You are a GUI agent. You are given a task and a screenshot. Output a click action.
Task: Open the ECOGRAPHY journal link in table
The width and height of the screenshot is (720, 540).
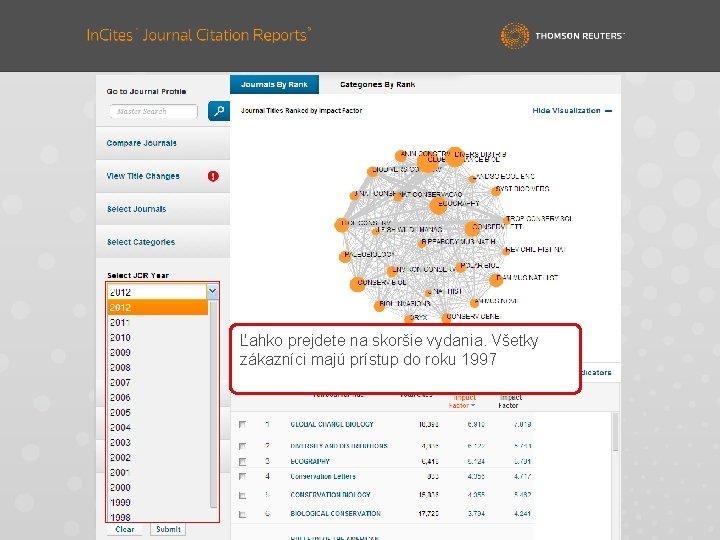pos(310,461)
